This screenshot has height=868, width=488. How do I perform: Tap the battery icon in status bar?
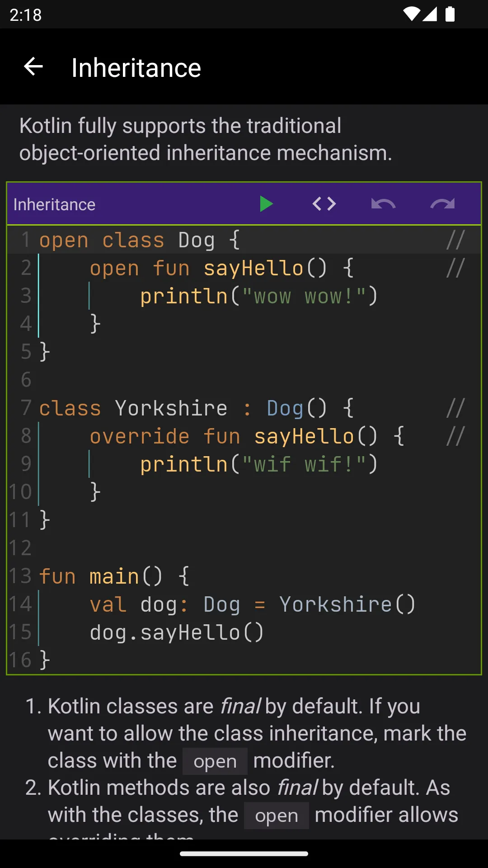click(x=450, y=14)
